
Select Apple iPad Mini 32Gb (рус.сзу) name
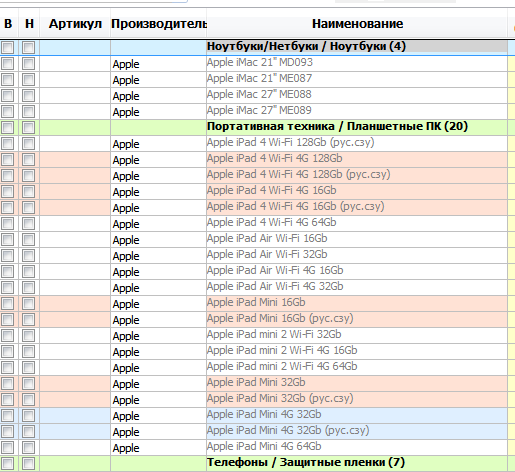pyautogui.click(x=357, y=399)
